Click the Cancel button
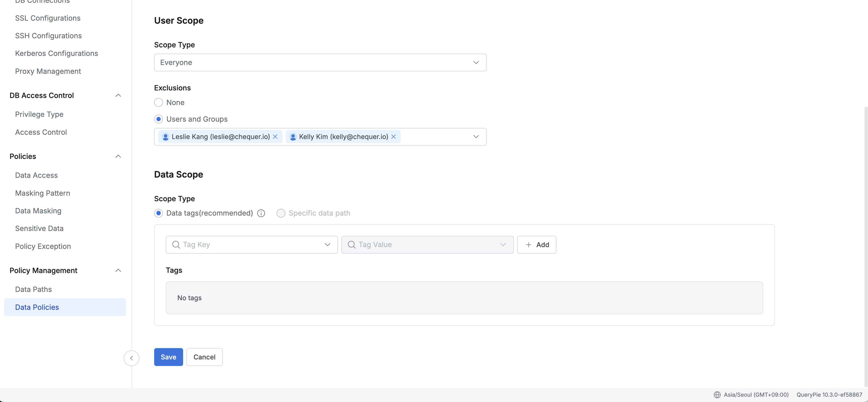 pos(204,357)
